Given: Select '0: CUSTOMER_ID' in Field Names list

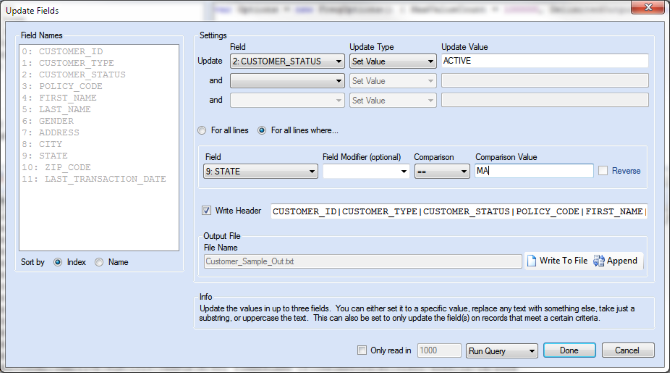Looking at the screenshot, I should pyautogui.click(x=62, y=51).
